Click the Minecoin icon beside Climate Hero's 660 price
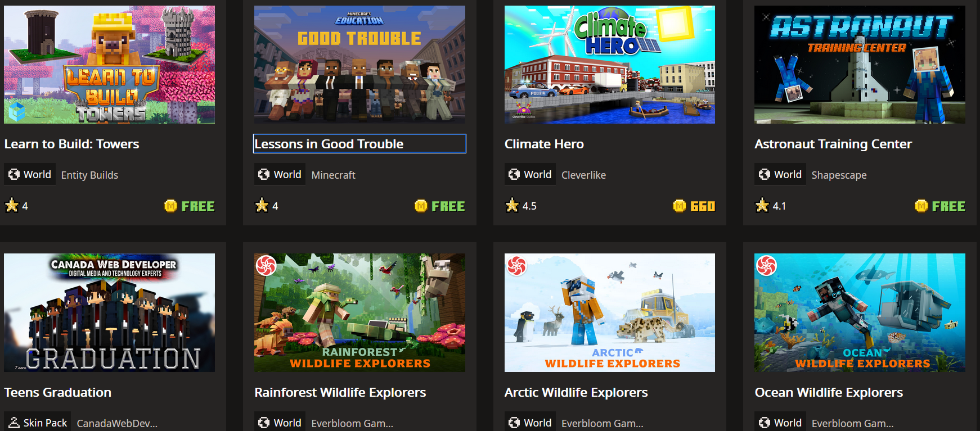 point(680,206)
